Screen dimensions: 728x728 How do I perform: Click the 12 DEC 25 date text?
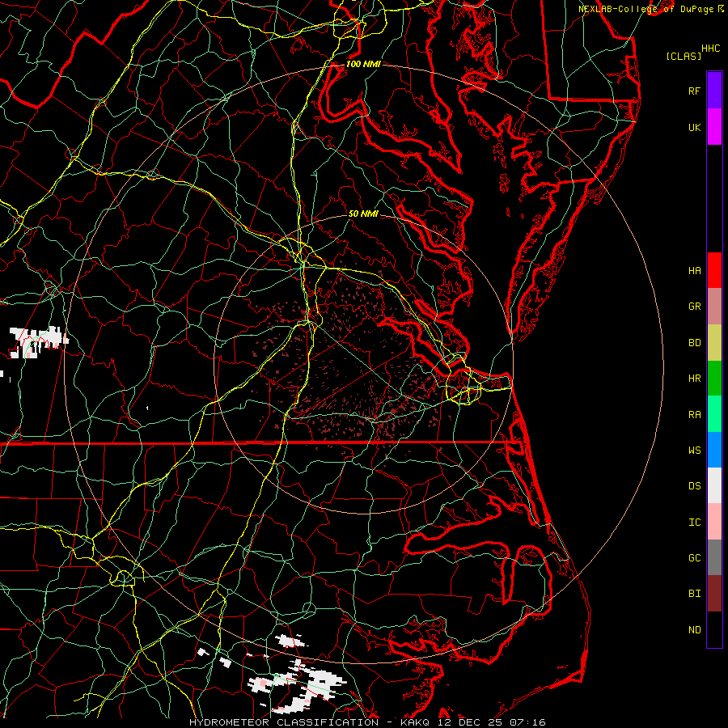click(x=469, y=722)
